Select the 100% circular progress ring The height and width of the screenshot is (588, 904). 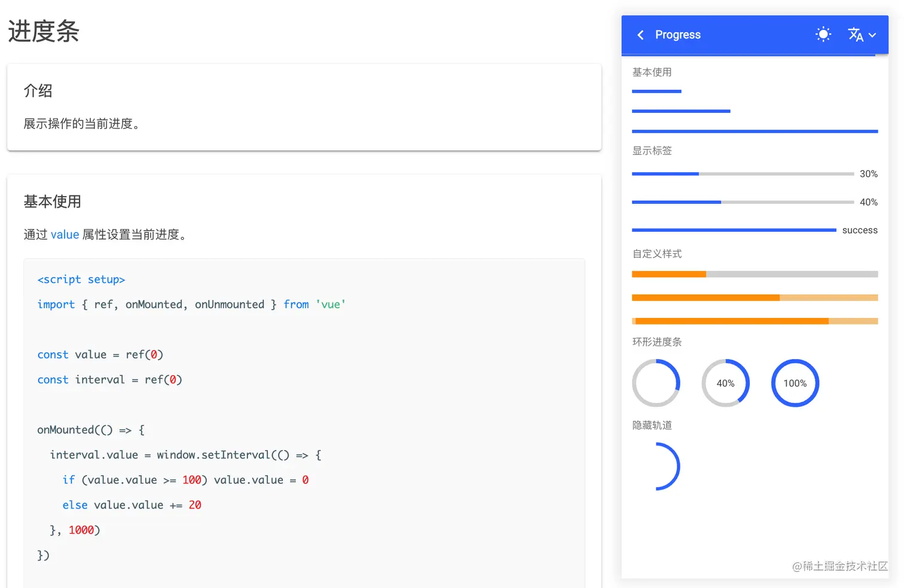(x=795, y=383)
